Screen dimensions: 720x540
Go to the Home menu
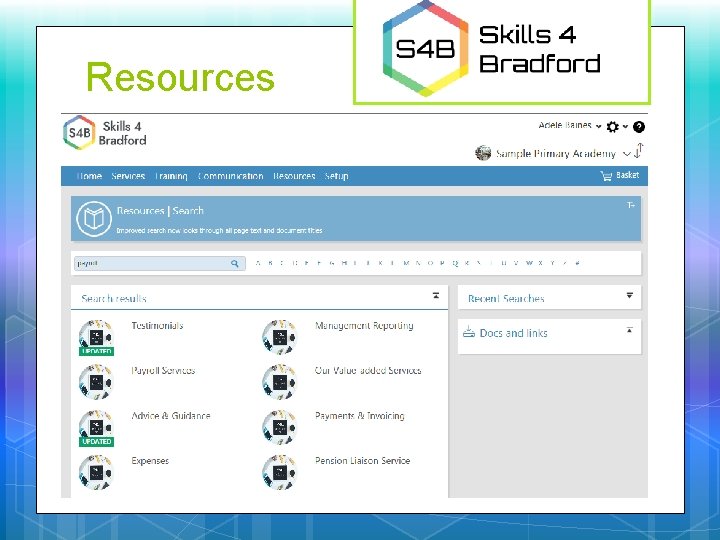[x=89, y=176]
